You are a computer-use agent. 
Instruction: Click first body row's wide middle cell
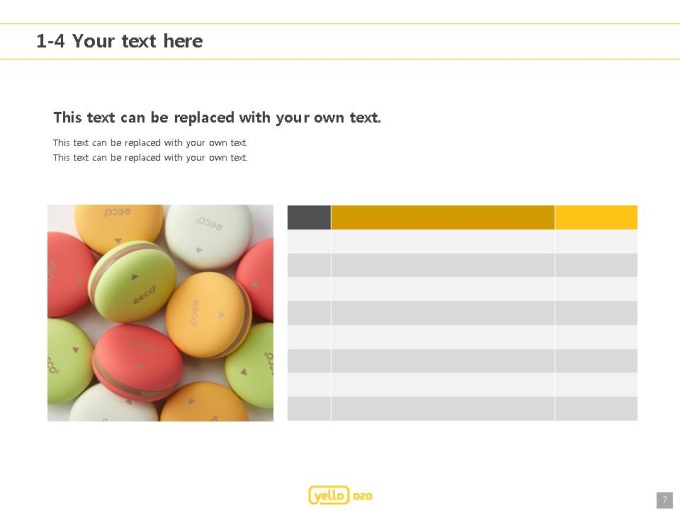(442, 241)
